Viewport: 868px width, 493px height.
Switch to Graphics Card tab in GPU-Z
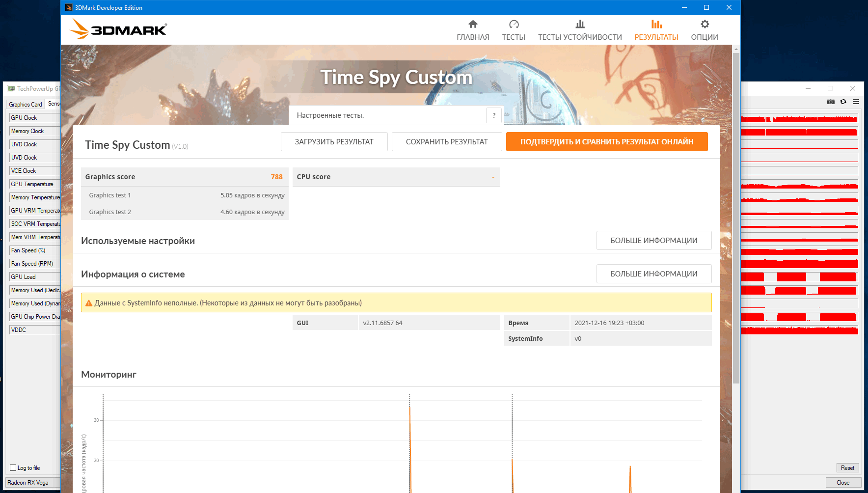pos(26,104)
